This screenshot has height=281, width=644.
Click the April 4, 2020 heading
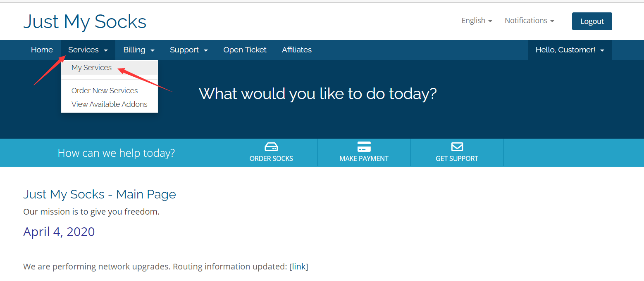pyautogui.click(x=59, y=232)
